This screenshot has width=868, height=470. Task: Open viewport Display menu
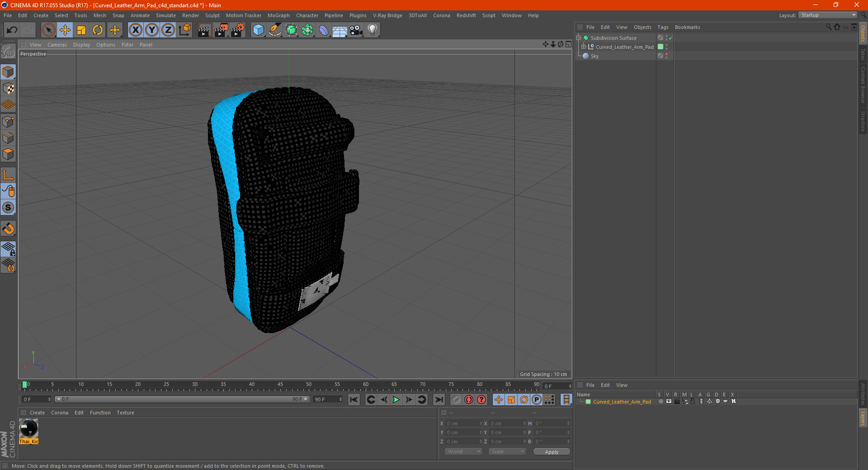(81, 45)
